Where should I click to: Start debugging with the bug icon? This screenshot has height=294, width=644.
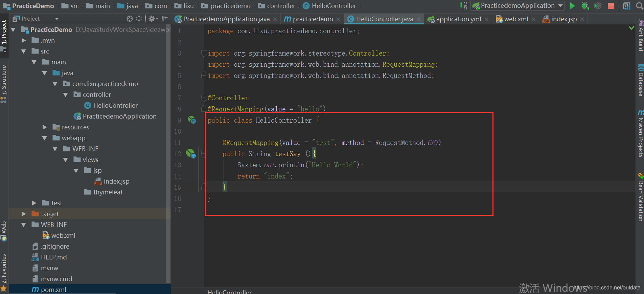(x=585, y=6)
